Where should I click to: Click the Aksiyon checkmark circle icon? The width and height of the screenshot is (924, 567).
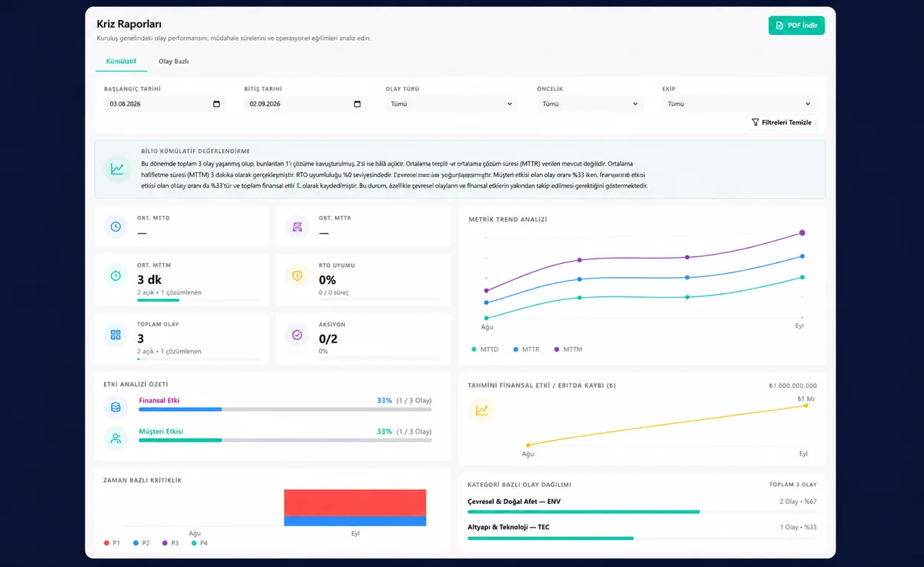pos(296,335)
